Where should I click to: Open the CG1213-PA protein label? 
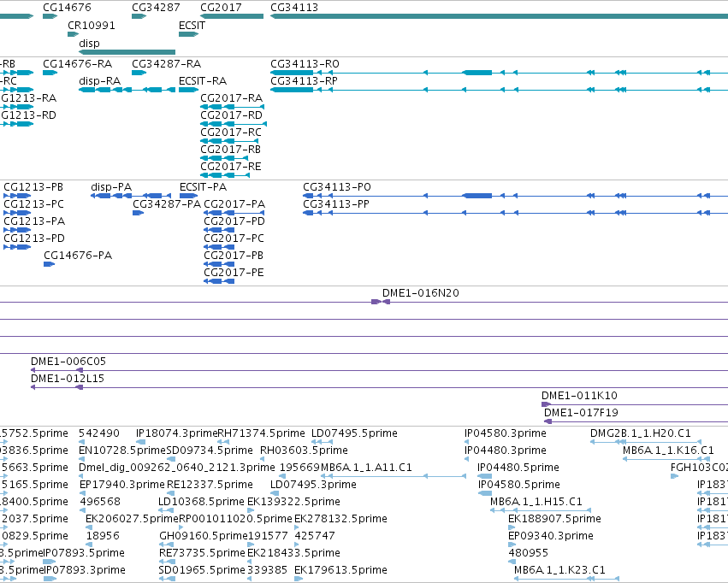coord(34,221)
